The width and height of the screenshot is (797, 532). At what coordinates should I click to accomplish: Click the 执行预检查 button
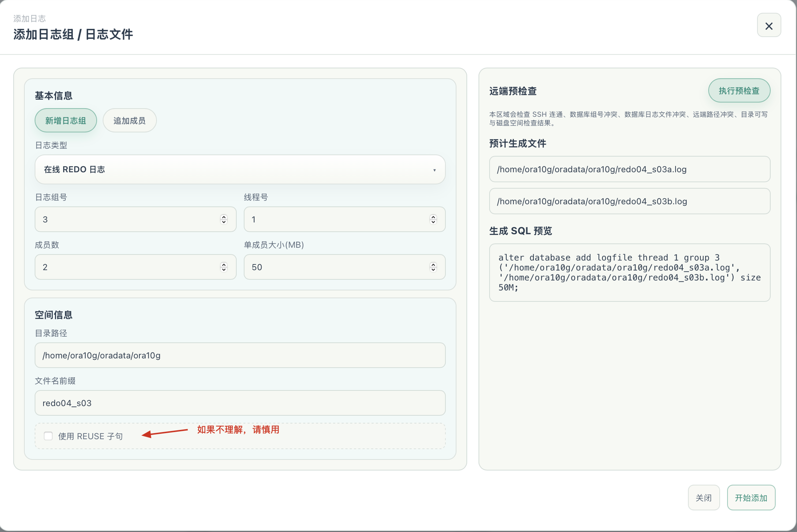click(739, 91)
